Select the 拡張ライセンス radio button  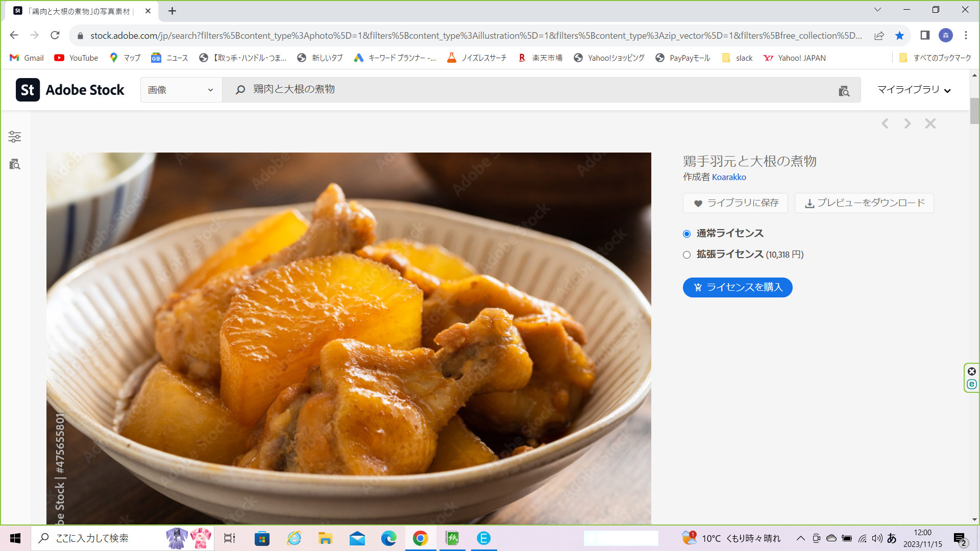coord(687,255)
